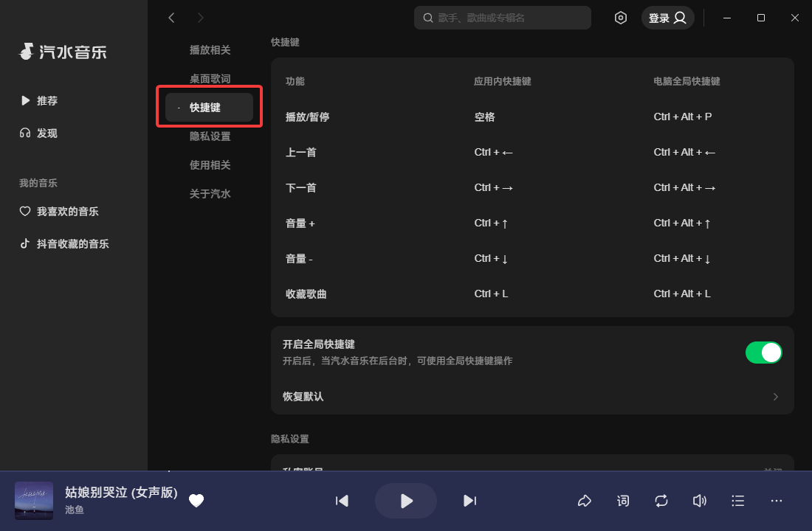Open the 使用相关 settings tab
This screenshot has height=531, width=812.
[210, 164]
